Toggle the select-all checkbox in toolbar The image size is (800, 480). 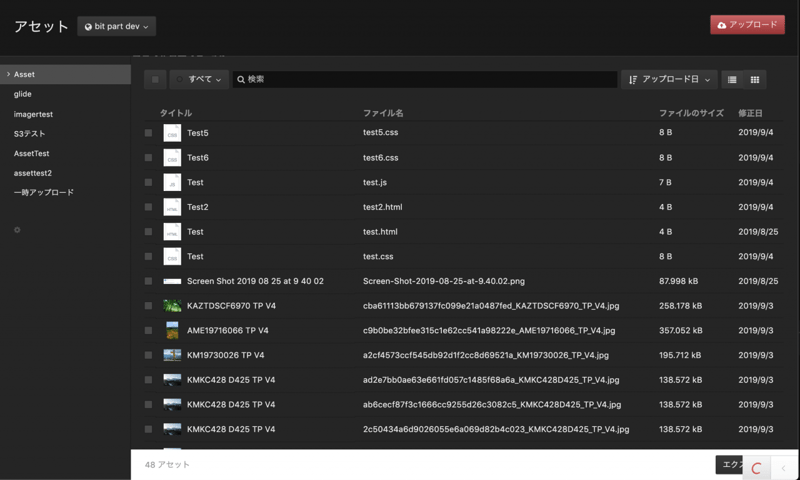point(155,79)
